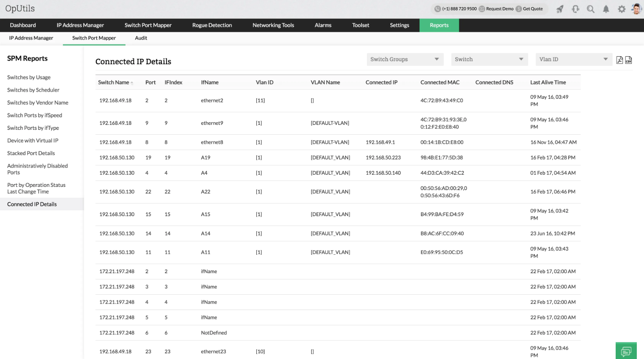Image resolution: width=644 pixels, height=359 pixels.
Task: Open the headset support icon
Action: [575, 9]
